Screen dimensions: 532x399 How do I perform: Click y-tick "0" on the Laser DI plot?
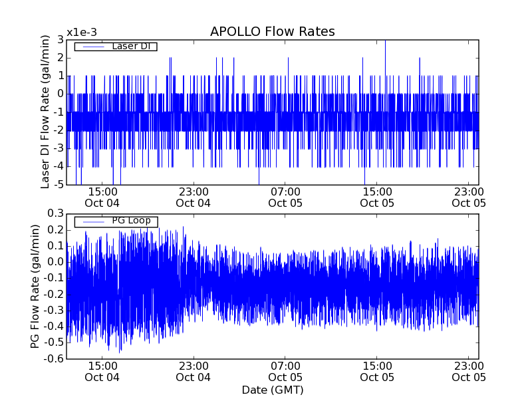click(x=61, y=94)
